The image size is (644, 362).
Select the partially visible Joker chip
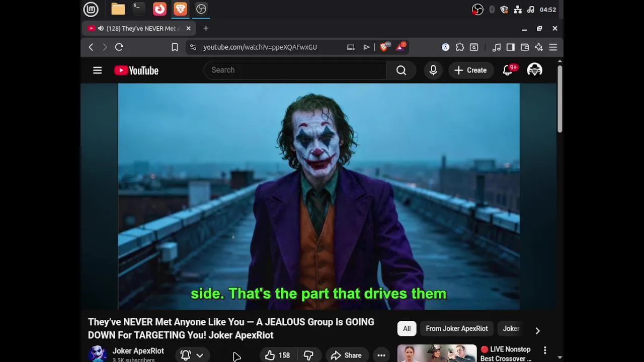coord(511,328)
